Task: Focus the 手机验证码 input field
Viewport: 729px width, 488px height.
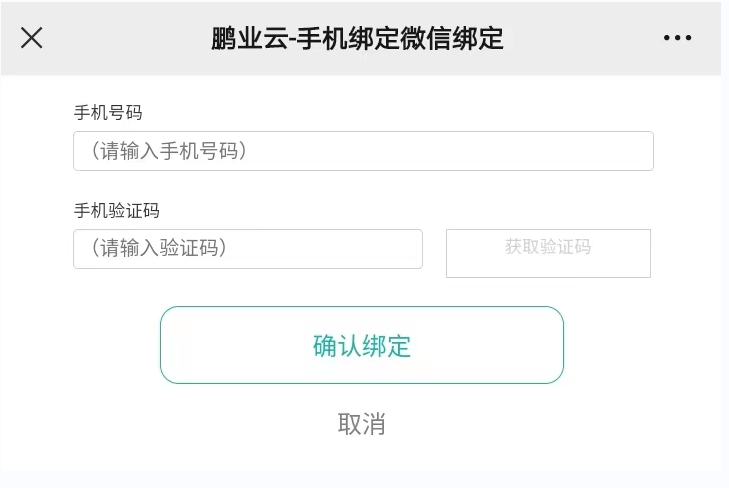Action: click(248, 249)
